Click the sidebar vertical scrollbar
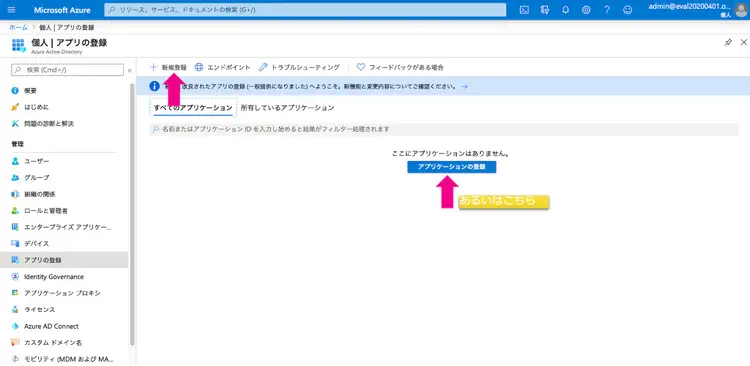Viewport: 750px width, 366px height. pos(132,214)
